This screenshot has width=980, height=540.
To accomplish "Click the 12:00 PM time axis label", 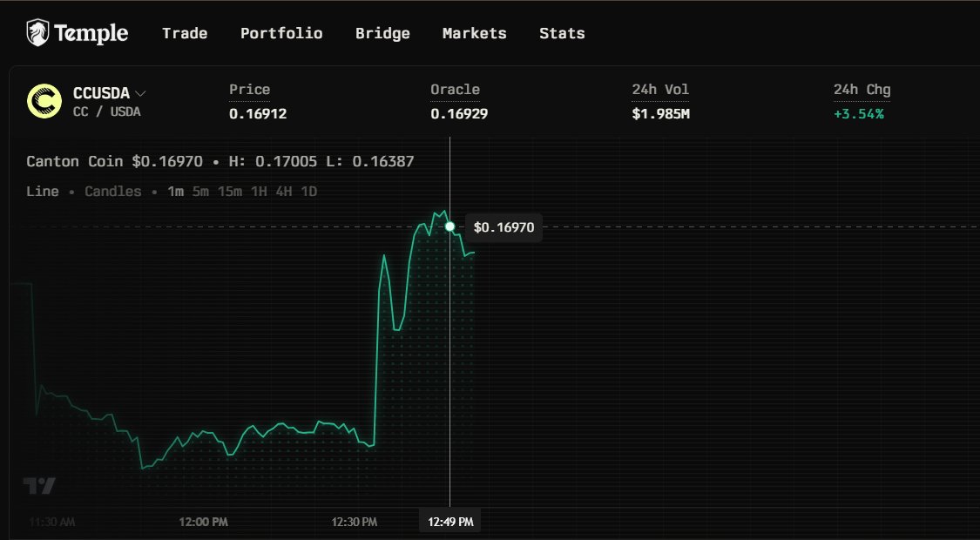I will click(x=203, y=522).
